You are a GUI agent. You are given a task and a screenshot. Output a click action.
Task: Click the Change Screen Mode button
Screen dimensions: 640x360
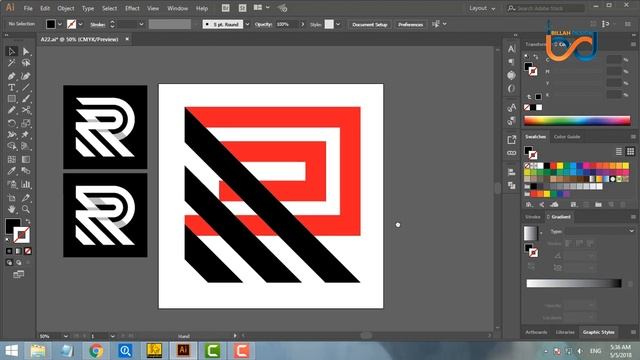tap(18, 274)
